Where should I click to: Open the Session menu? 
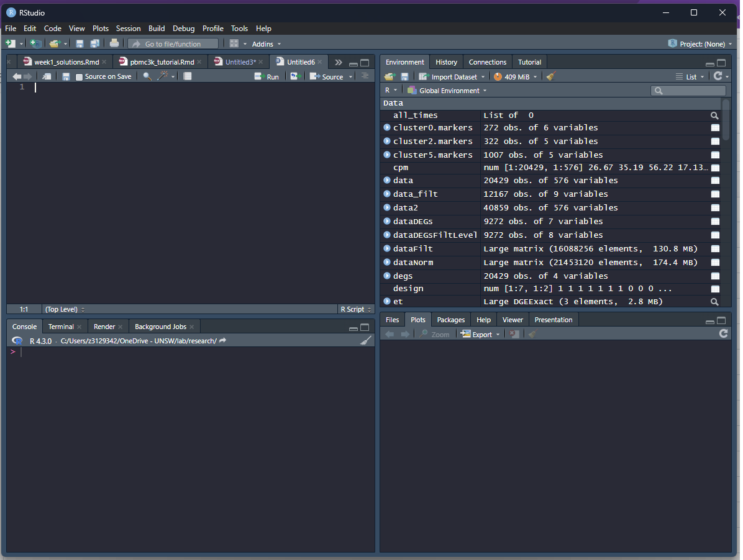tap(128, 28)
